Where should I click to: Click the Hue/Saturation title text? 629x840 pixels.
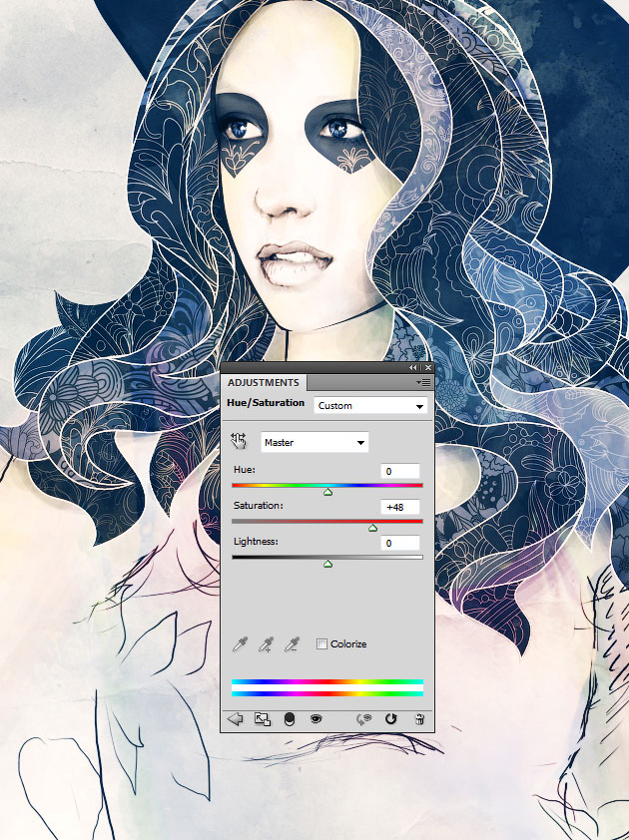pos(266,403)
